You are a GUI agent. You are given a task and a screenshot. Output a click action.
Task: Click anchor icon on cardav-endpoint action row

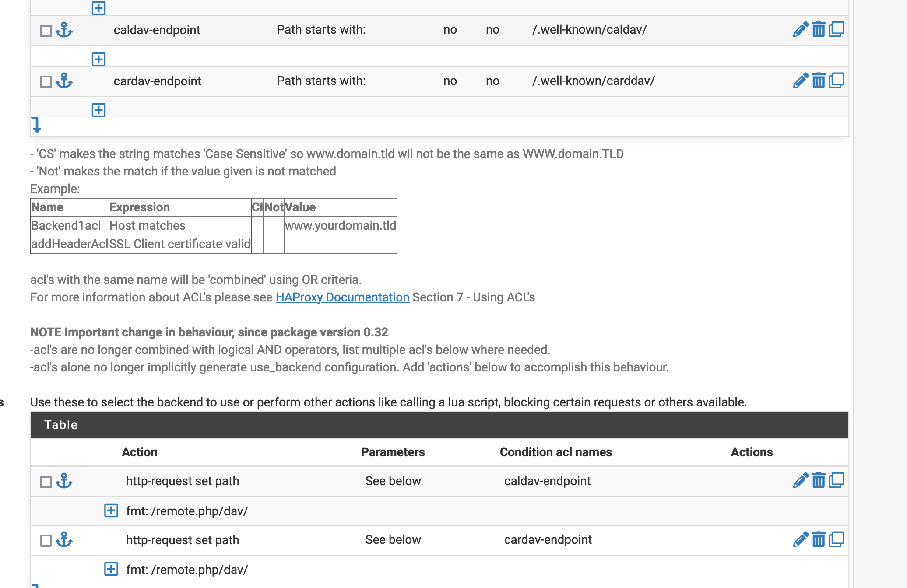[64, 540]
